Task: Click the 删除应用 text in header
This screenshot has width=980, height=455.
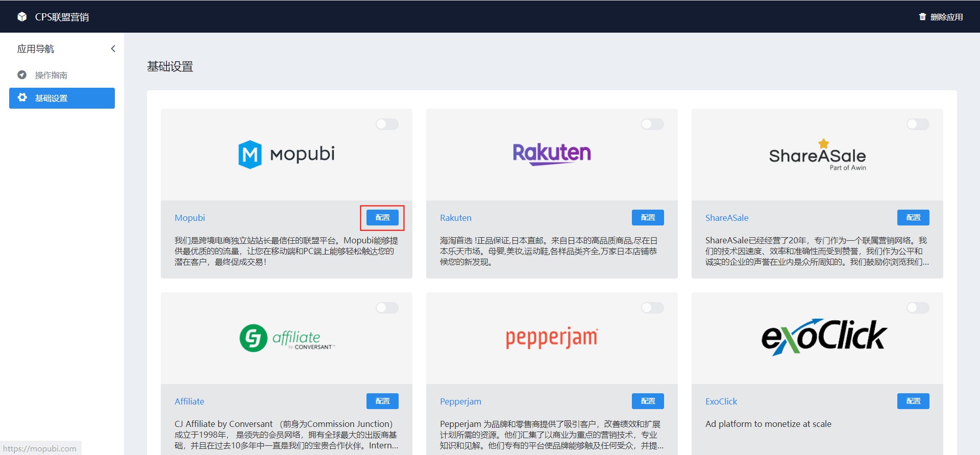Action: [947, 17]
